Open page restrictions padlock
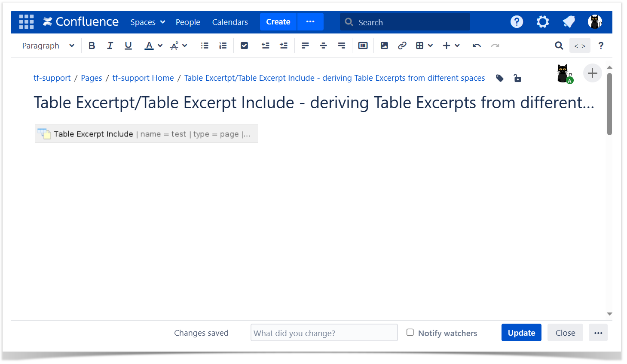 (x=517, y=78)
